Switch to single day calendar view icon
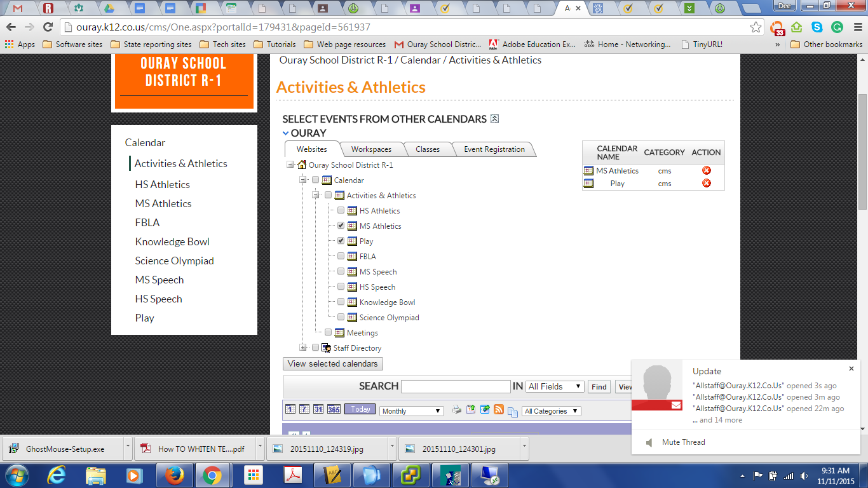This screenshot has height=488, width=868. [x=290, y=409]
